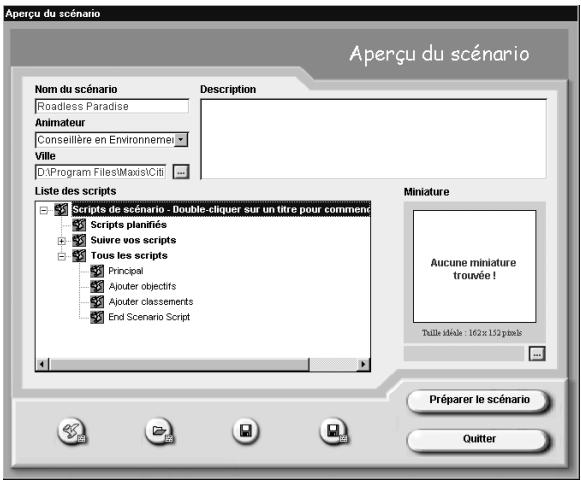Select the Principal script
This screenshot has width=581, height=482.
tap(126, 271)
